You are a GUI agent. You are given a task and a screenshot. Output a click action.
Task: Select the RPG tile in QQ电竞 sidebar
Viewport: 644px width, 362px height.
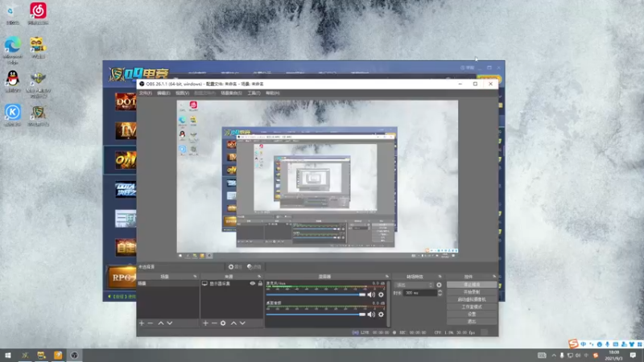122,278
